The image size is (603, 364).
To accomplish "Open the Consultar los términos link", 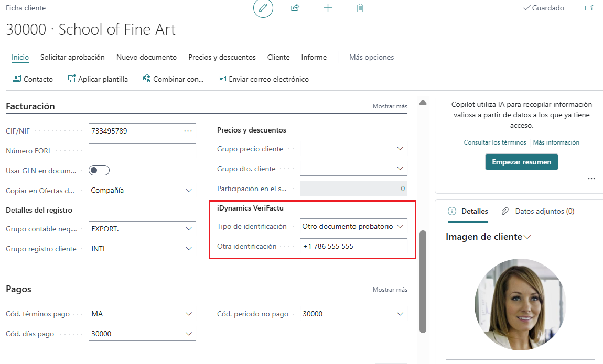I will (x=494, y=142).
